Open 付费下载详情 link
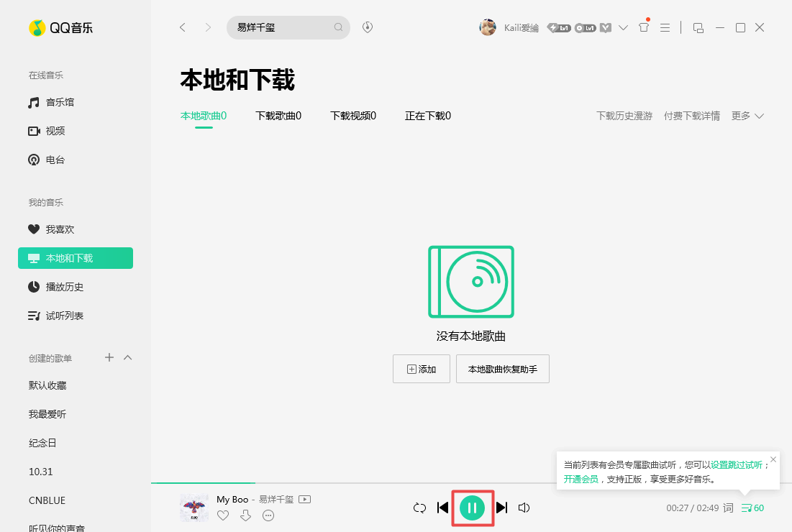The image size is (792, 532). tap(692, 116)
